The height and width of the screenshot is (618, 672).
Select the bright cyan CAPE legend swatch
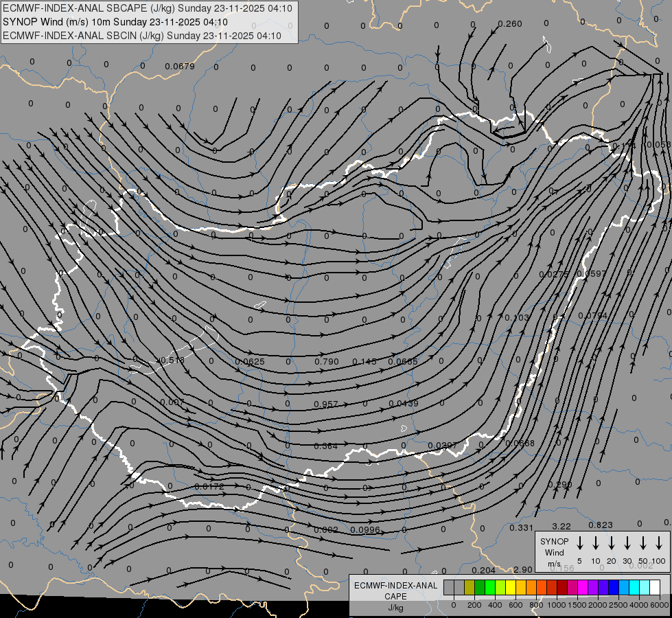pyautogui.click(x=634, y=587)
